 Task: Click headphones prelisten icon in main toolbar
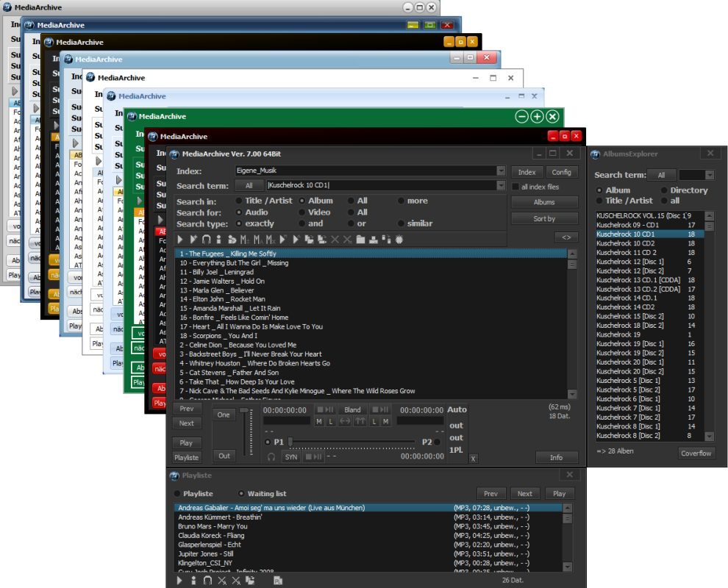click(x=206, y=240)
